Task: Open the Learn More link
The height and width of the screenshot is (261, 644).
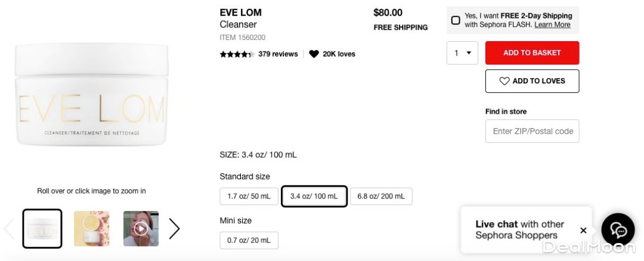Action: (x=552, y=25)
